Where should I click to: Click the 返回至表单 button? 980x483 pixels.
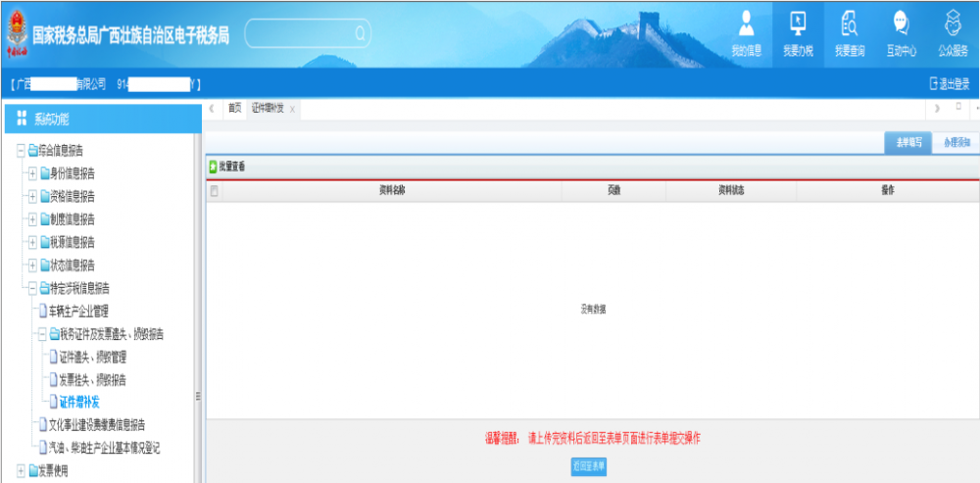coord(589,466)
